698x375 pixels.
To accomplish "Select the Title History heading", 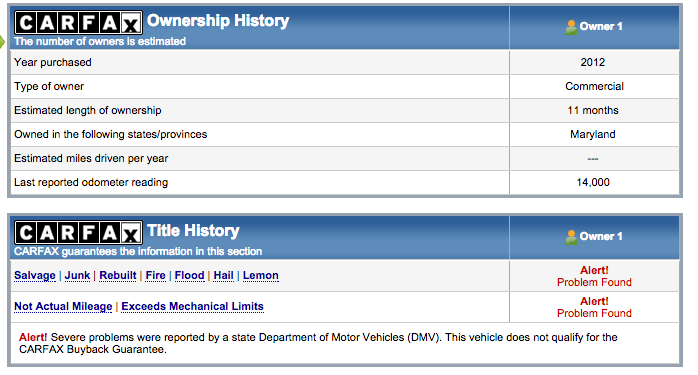I will pyautogui.click(x=193, y=231).
